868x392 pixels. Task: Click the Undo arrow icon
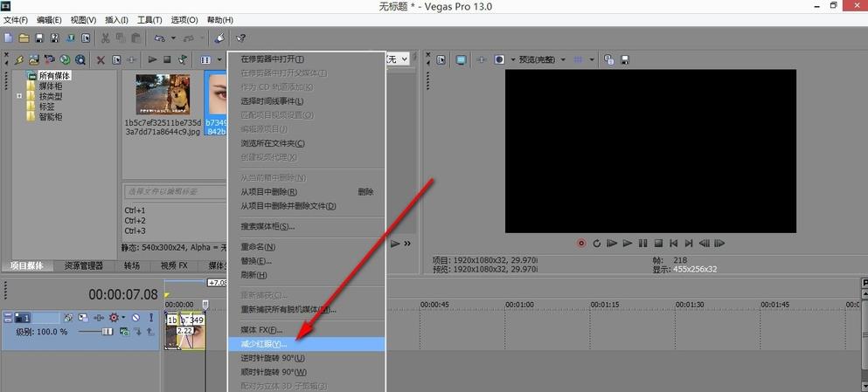click(159, 38)
